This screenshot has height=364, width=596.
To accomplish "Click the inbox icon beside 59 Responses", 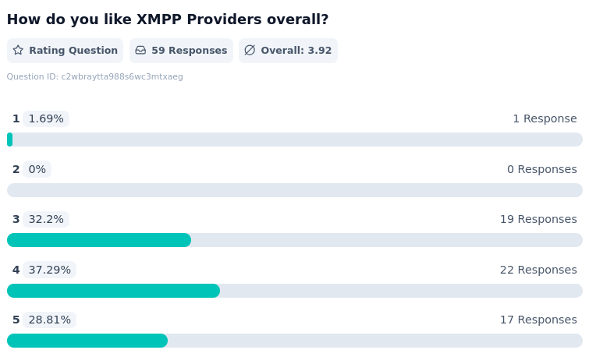I will click(140, 51).
